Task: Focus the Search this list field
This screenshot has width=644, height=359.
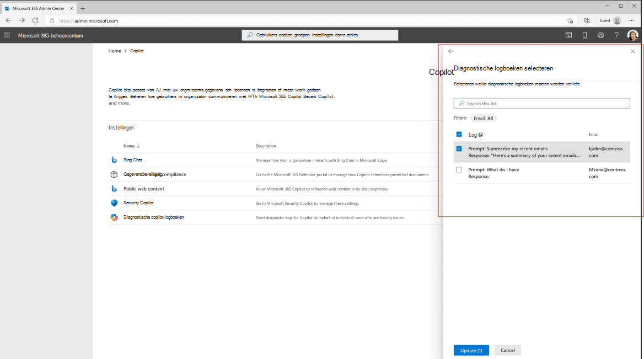Action: pos(542,104)
